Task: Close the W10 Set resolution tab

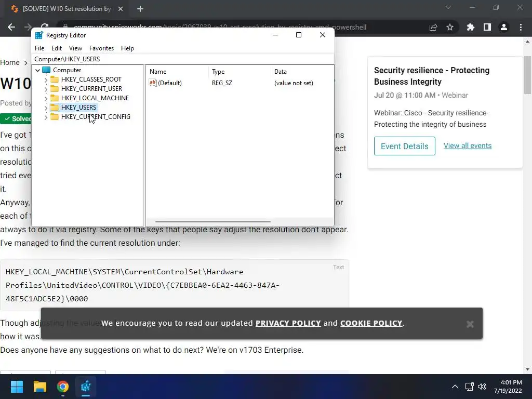Action: coord(121,9)
